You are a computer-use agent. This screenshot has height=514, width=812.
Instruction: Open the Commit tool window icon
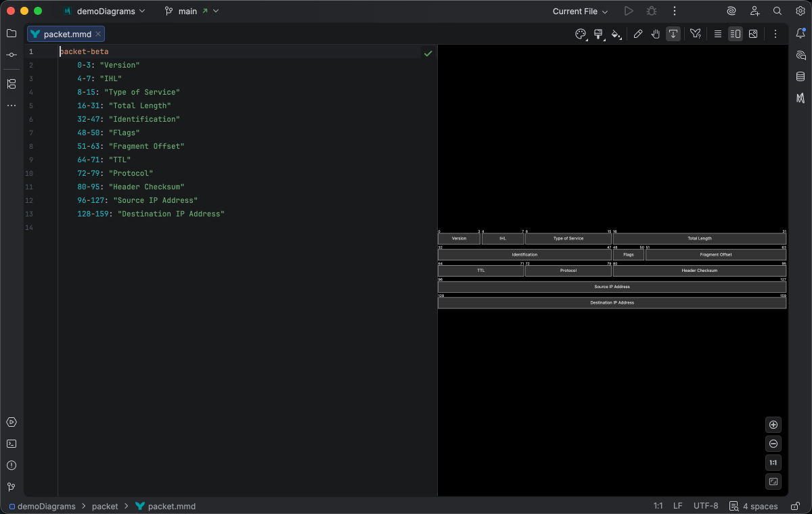click(x=12, y=55)
